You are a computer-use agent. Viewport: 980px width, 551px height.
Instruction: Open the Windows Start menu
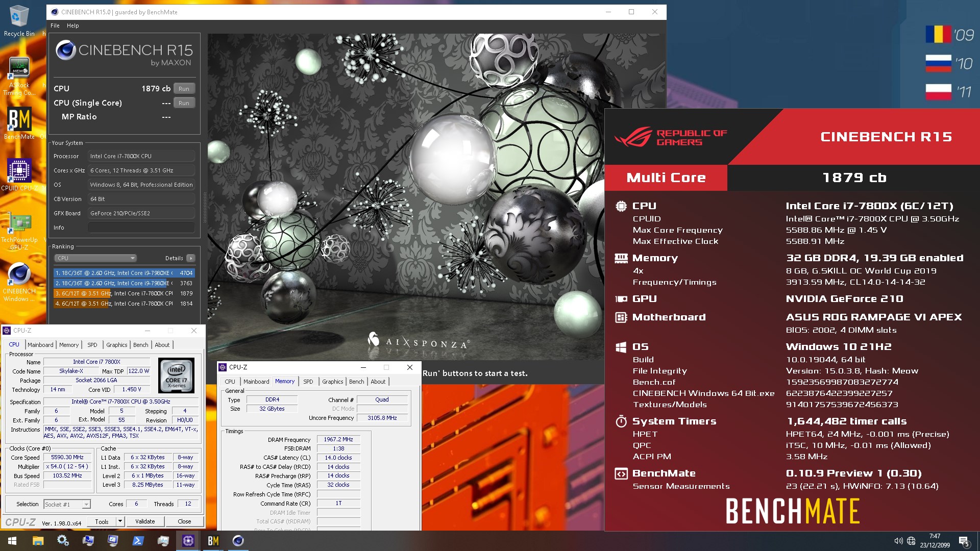12,541
